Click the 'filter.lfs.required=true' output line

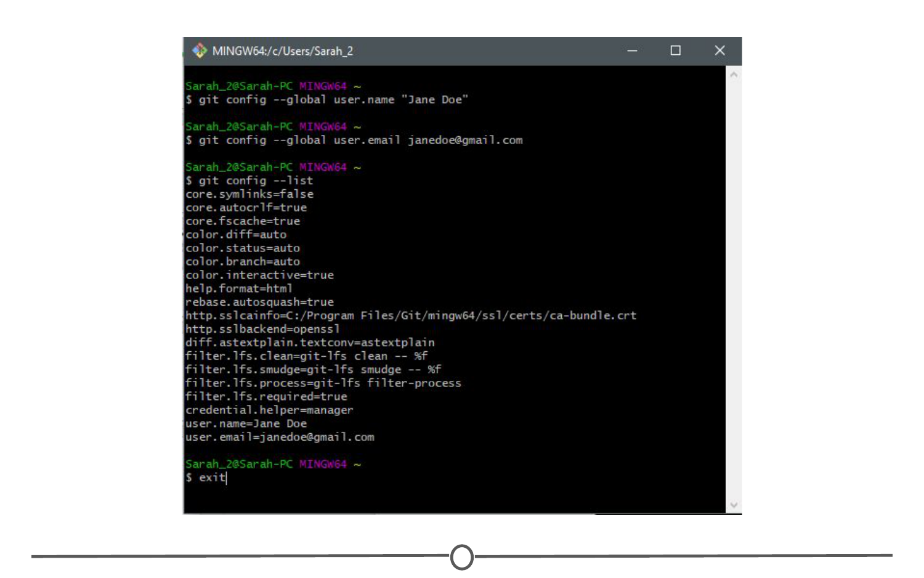(266, 397)
